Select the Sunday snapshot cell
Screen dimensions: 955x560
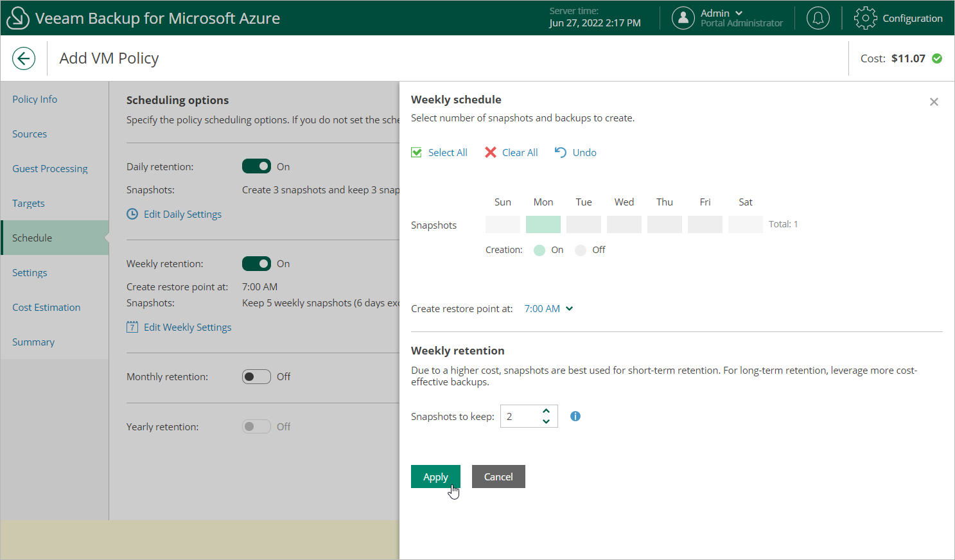[x=503, y=224]
